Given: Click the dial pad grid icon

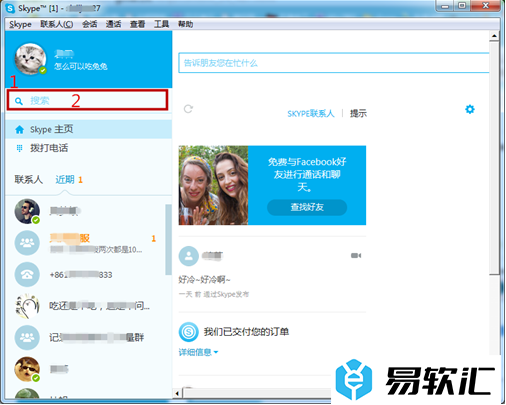Looking at the screenshot, I should pyautogui.click(x=20, y=148).
